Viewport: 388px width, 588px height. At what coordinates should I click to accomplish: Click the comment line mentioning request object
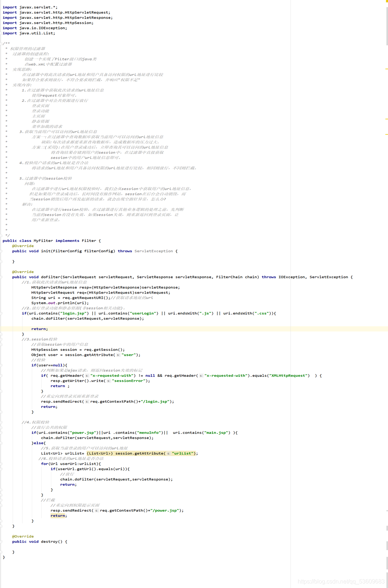click(54, 95)
